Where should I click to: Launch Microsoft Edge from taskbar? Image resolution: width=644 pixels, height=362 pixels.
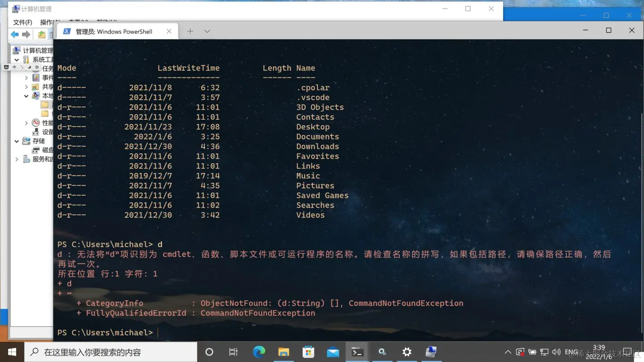pos(258,352)
